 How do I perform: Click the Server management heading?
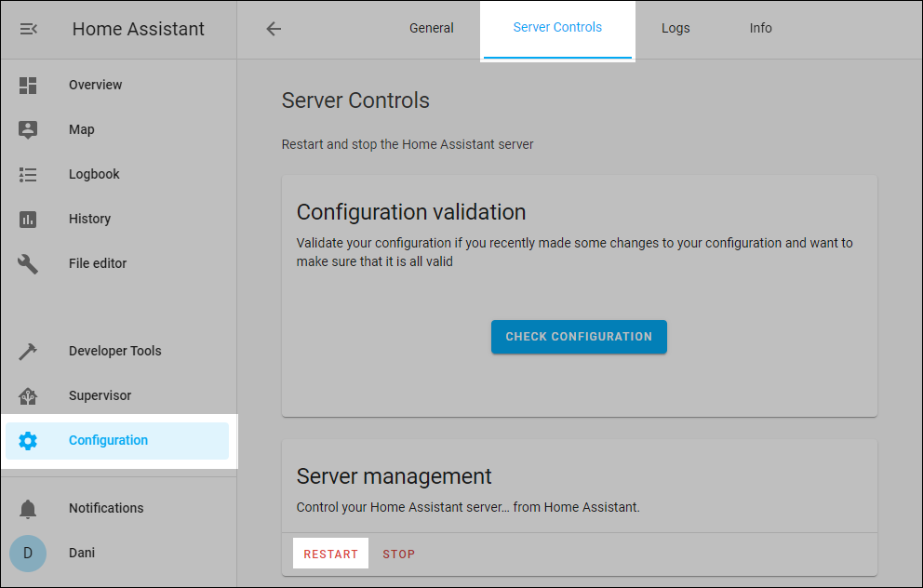394,476
